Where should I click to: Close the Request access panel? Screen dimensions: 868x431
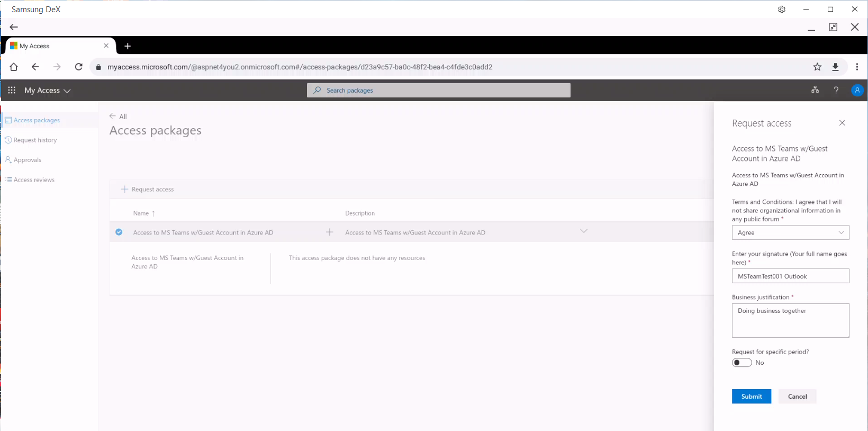click(x=842, y=123)
